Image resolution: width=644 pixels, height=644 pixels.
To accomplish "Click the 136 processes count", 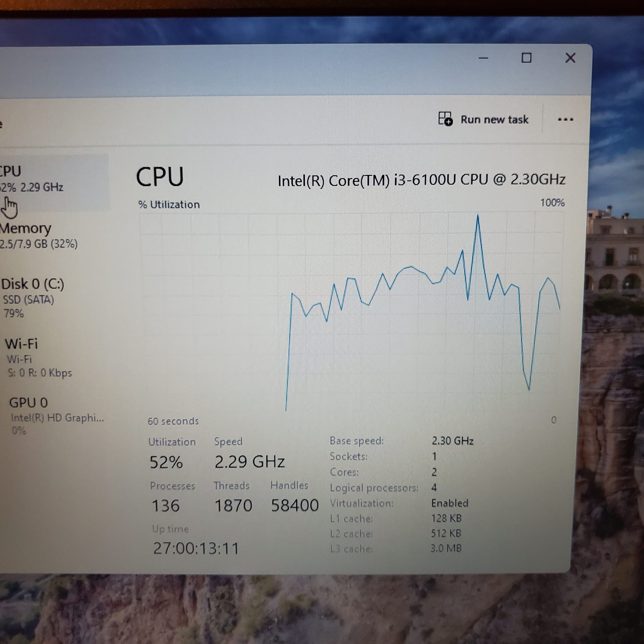I will pos(166,506).
